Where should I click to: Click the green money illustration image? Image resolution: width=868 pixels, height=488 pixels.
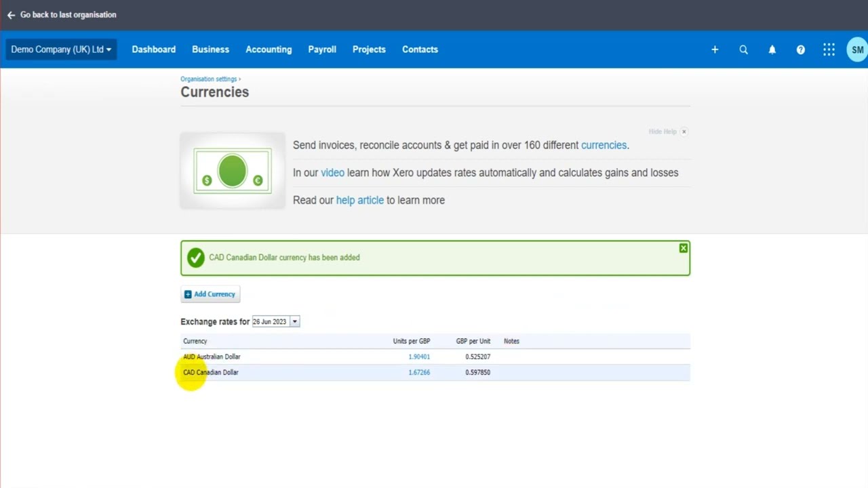233,171
